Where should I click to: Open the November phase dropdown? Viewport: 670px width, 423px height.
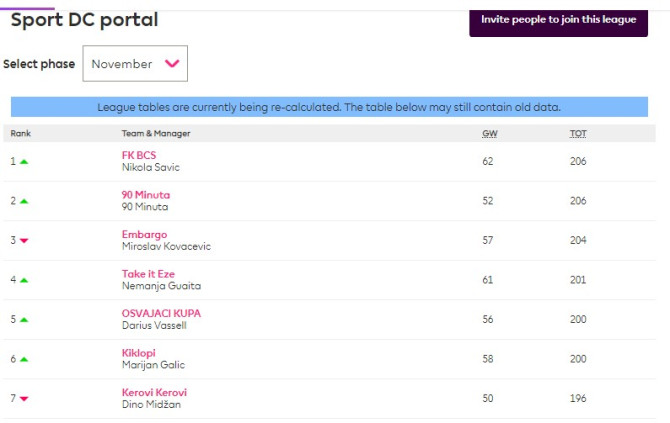tap(134, 64)
